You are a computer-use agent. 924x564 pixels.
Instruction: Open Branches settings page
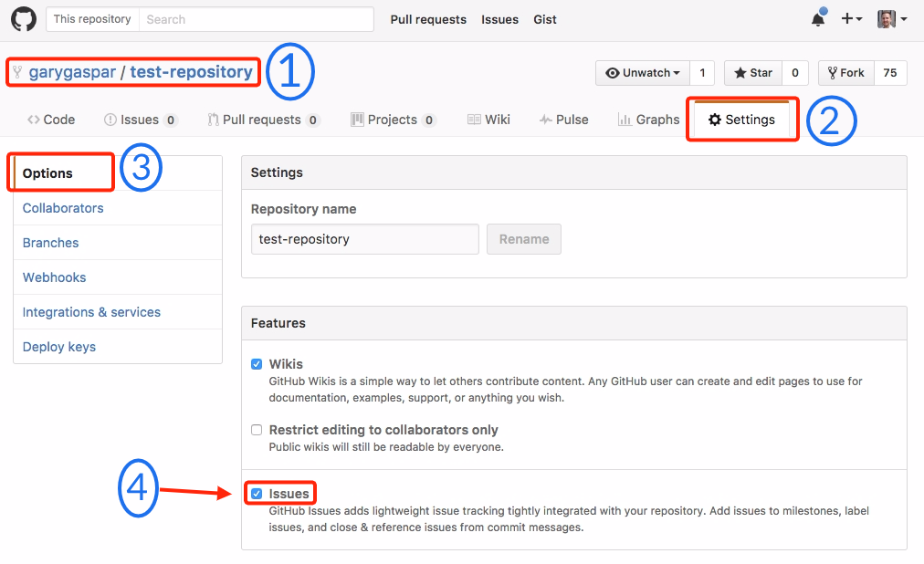(x=118, y=243)
